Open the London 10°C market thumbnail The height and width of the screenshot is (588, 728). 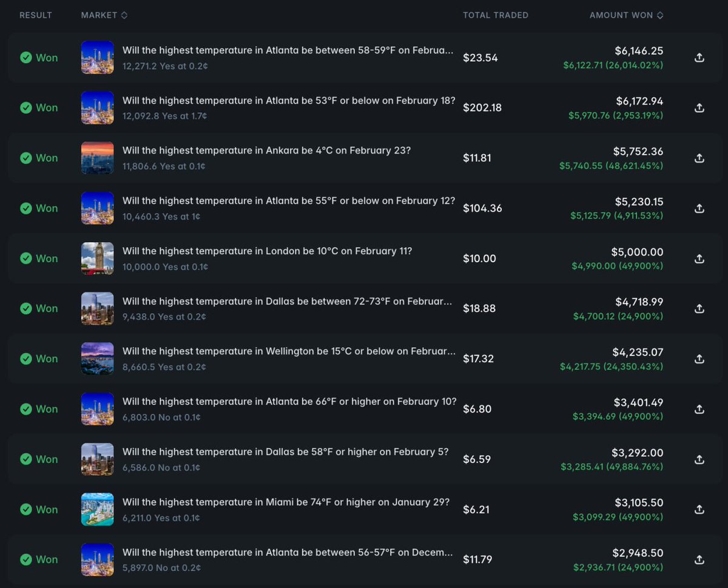point(97,259)
